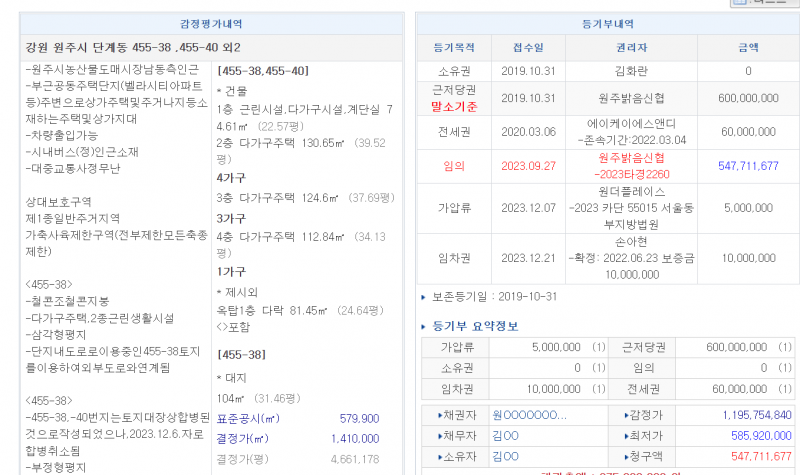Click the address title 강원 원주시 단계동 455-38
Image resolution: width=800 pixels, height=475 pixels.
coord(132,47)
